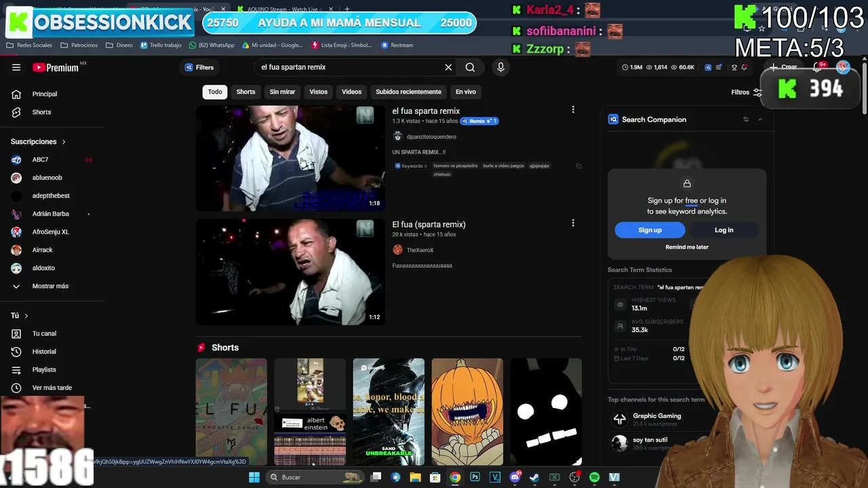Open the 'Trello trabajo' bookmark
Viewport: 868px width, 488px height.
161,45
